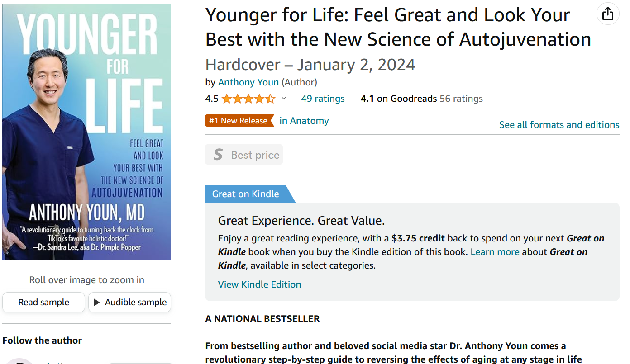Image resolution: width=630 pixels, height=364 pixels.
Task: Expand the ratings breakdown chevron
Action: pyautogui.click(x=284, y=98)
